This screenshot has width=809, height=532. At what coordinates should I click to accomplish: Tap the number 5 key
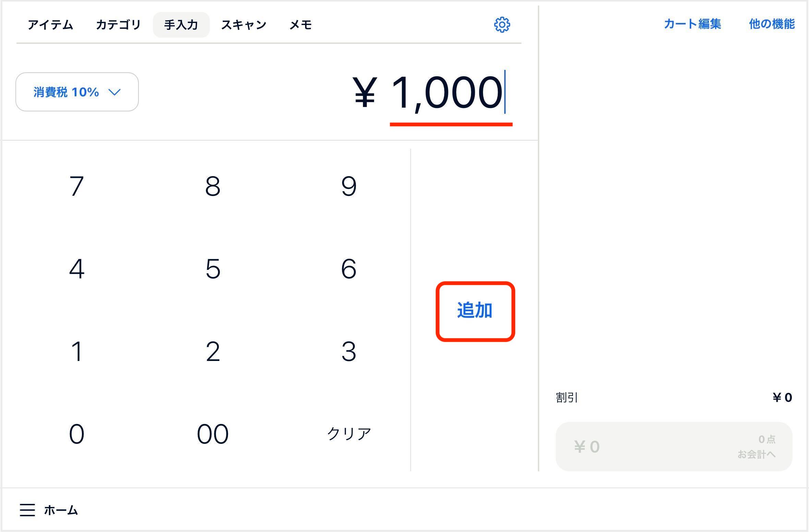coord(213,269)
